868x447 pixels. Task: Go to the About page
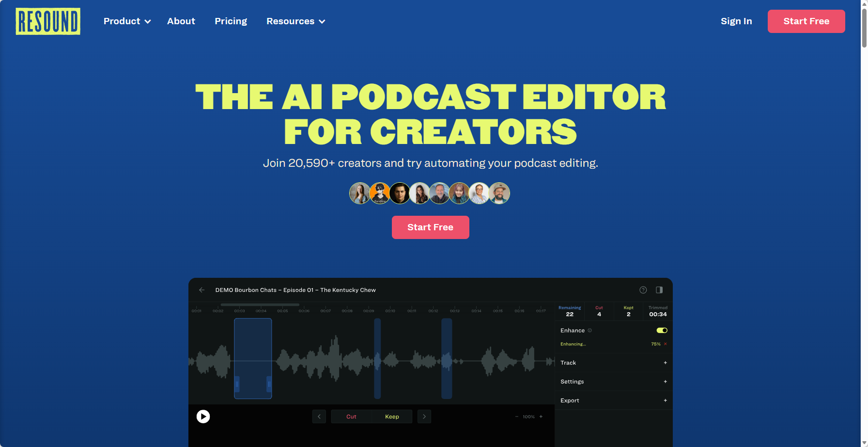pos(181,21)
